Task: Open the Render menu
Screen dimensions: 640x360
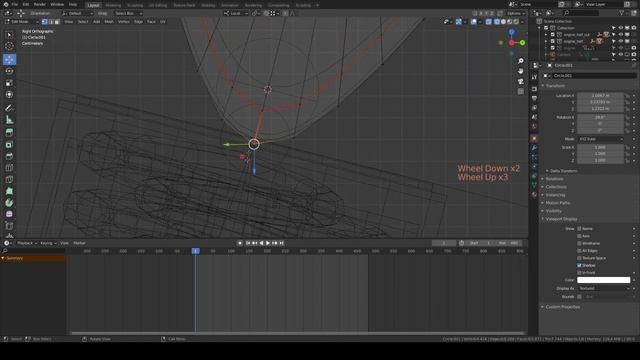Action: coord(40,4)
